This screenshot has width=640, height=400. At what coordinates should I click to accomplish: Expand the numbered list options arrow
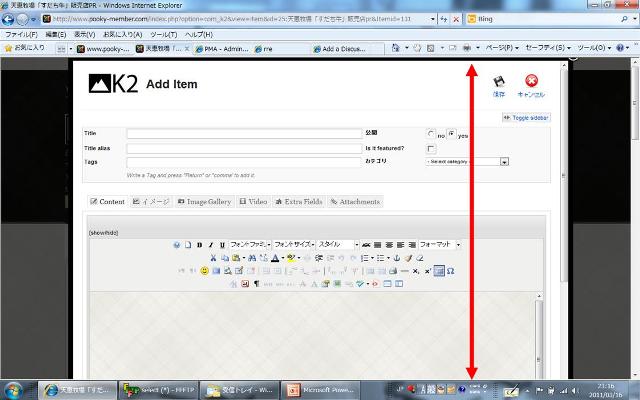click(x=372, y=258)
